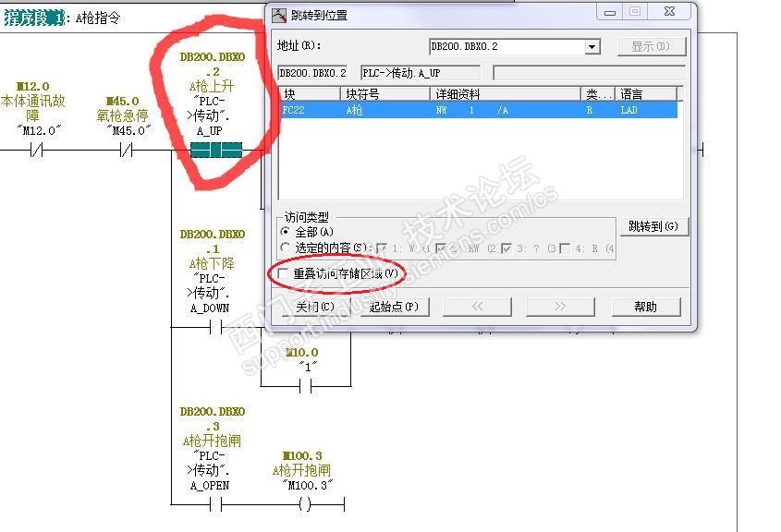
Task: Select the M45.0 氧枪急停 normally closed contact
Action: click(x=127, y=150)
